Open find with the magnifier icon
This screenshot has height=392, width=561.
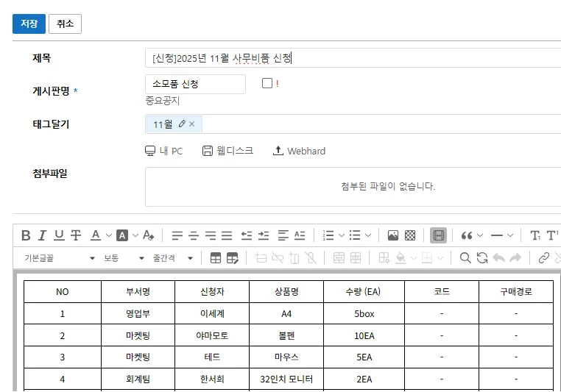pyautogui.click(x=465, y=258)
